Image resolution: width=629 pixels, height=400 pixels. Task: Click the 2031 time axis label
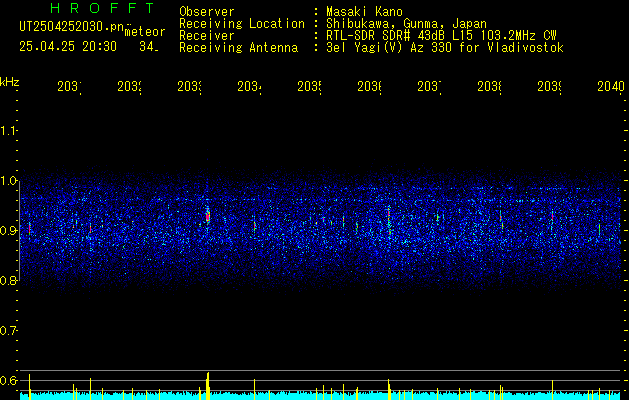pos(69,87)
